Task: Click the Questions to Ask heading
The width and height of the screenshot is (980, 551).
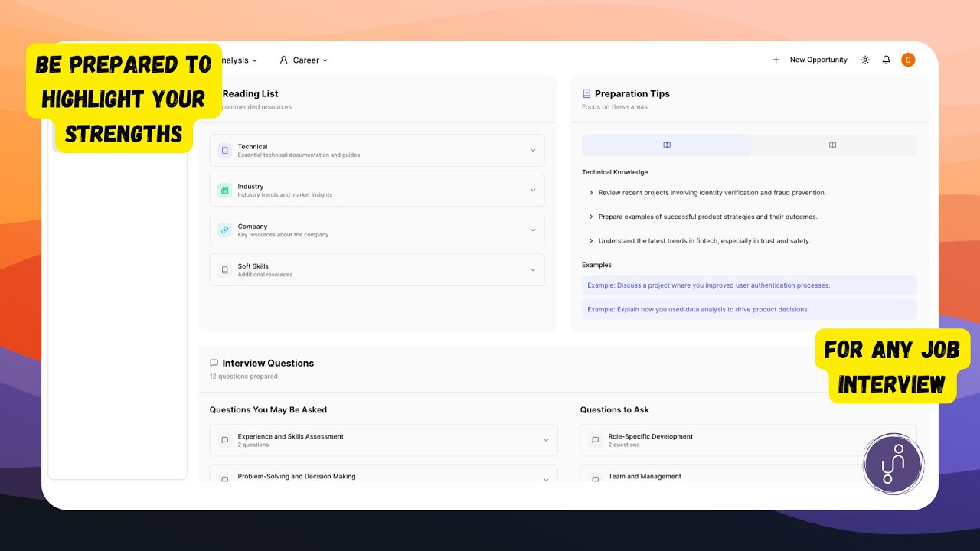Action: point(614,410)
